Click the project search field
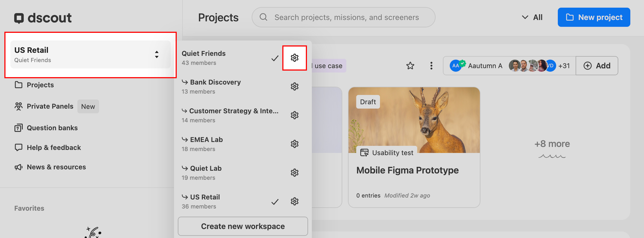Viewport: 644px width, 238px height. click(x=346, y=17)
